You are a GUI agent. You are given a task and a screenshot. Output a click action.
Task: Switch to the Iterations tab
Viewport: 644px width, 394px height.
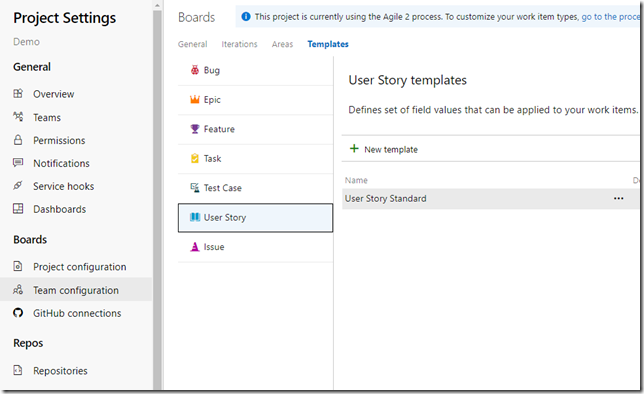[x=239, y=44]
